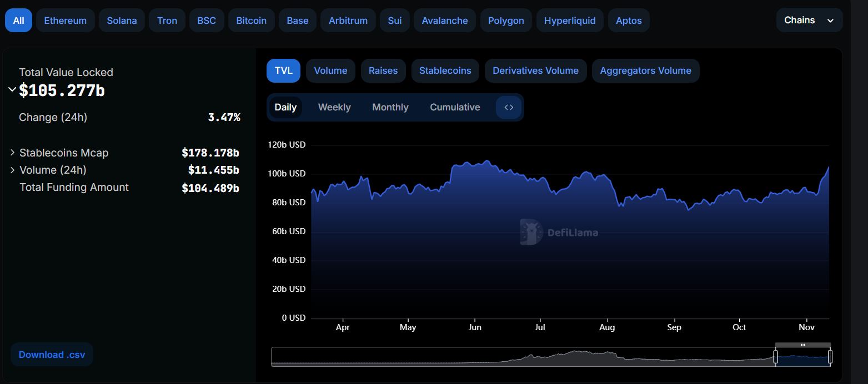Toggle Raises chart series
Screen dimensions: 868x384
click(x=383, y=70)
